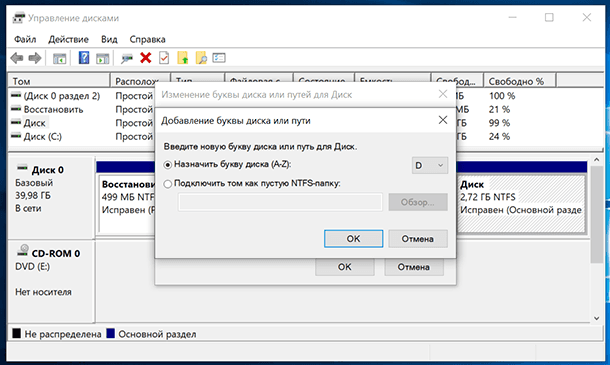Click the scroll-down arrow of the disk pane
Screen dimensions: 610x365
coord(597,318)
